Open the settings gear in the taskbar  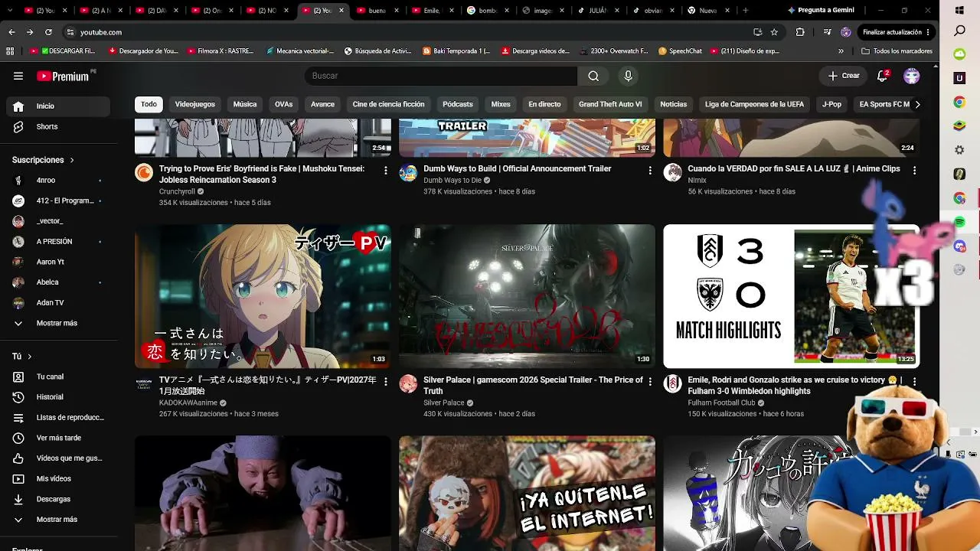(x=959, y=150)
